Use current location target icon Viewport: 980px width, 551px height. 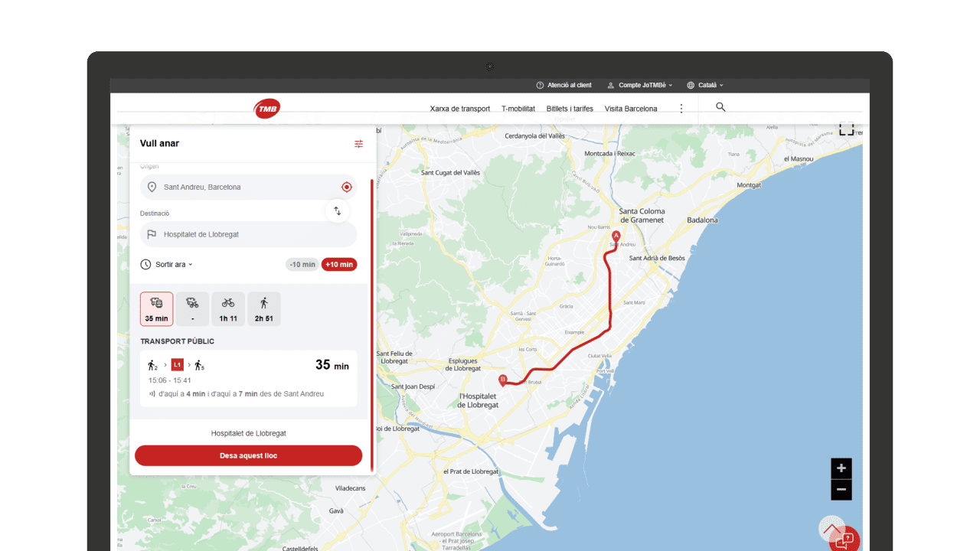point(347,187)
